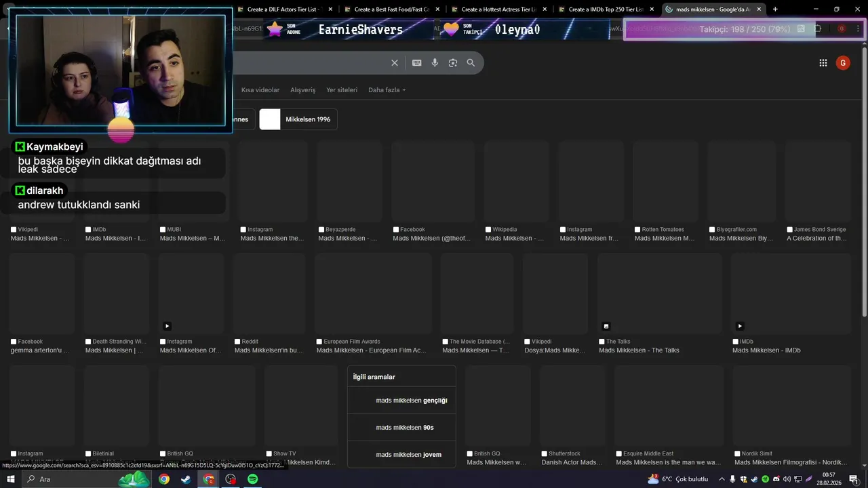
Task: Open the weather widget 6°C Çok bulutlu
Action: 677,479
